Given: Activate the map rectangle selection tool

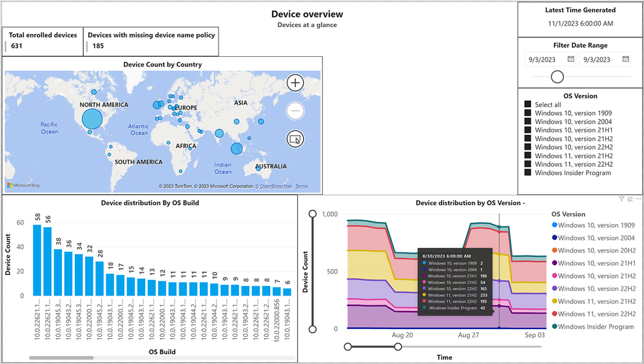Looking at the screenshot, I should point(295,139).
